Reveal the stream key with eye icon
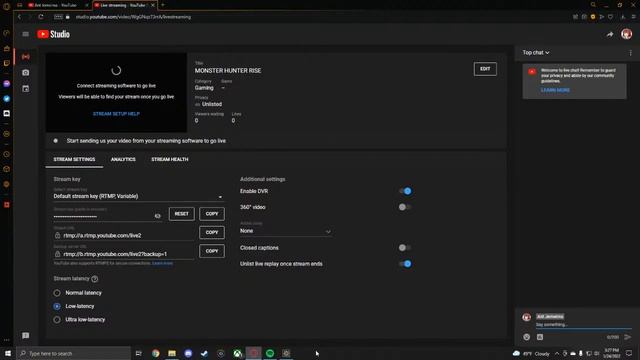Viewport: 640px width, 360px height. (158, 216)
